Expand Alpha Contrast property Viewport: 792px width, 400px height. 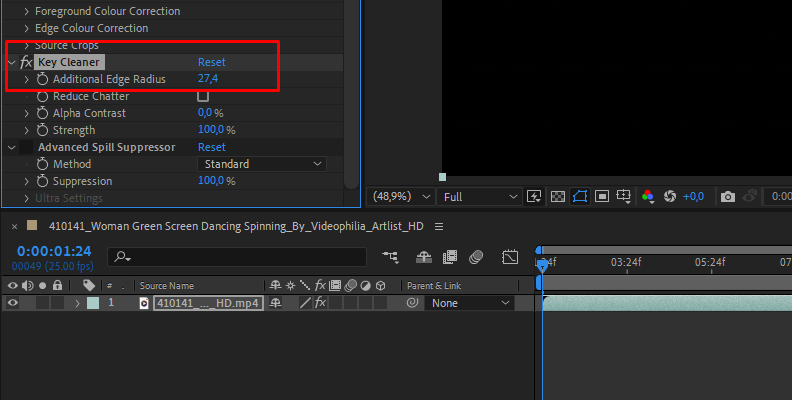point(27,113)
